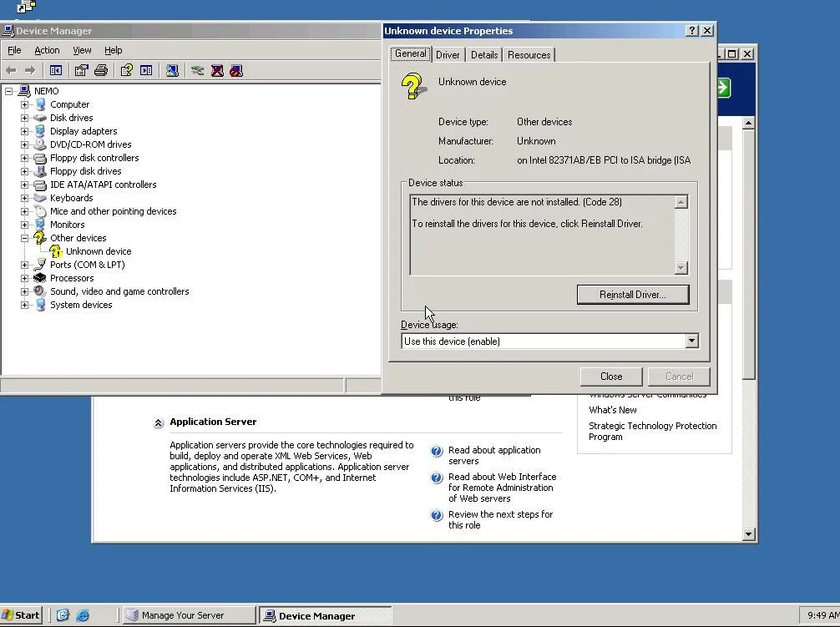Expand the Monitors node
840x627 pixels.
(25, 225)
